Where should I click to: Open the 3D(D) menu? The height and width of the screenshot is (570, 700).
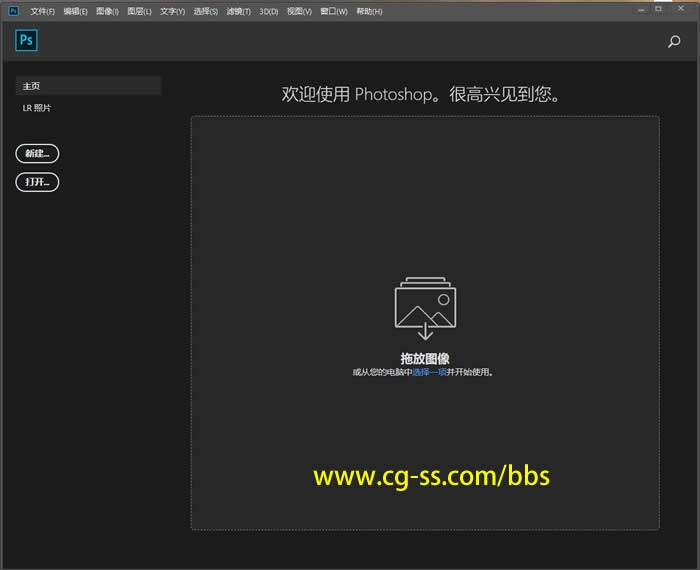tap(269, 11)
